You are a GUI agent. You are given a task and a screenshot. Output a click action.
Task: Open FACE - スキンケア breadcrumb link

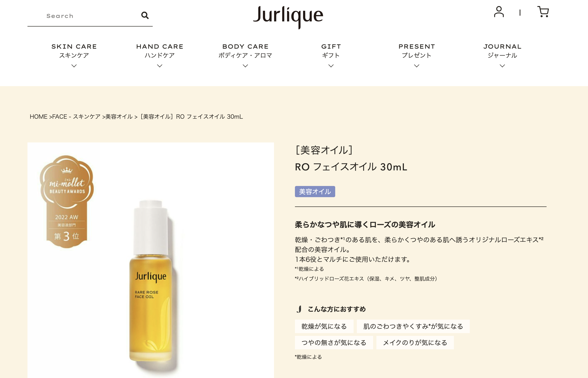coord(76,117)
